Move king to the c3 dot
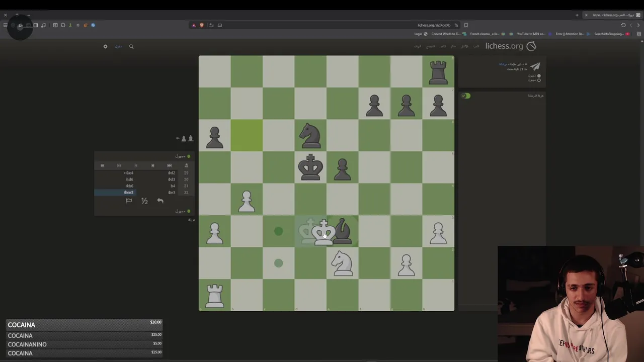The image size is (644, 362). (278, 231)
